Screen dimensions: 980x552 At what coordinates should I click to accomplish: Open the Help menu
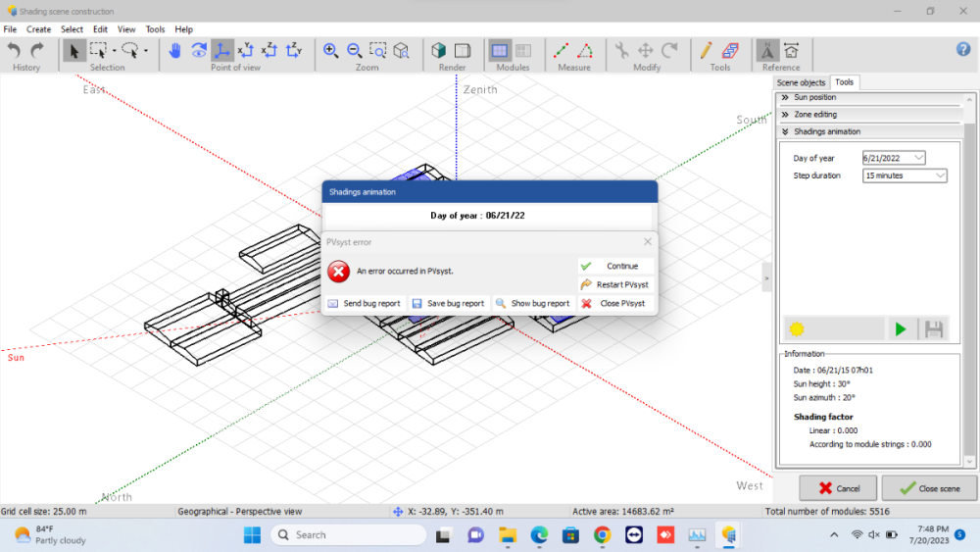(184, 29)
